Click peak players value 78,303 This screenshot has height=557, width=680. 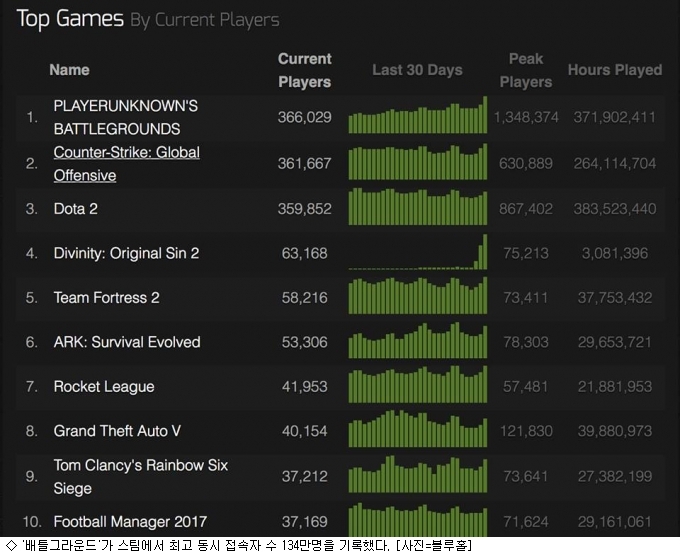coord(526,342)
